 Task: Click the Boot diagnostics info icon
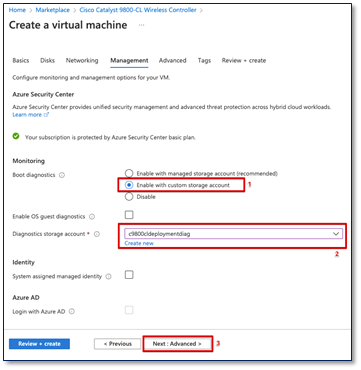pyautogui.click(x=62, y=175)
